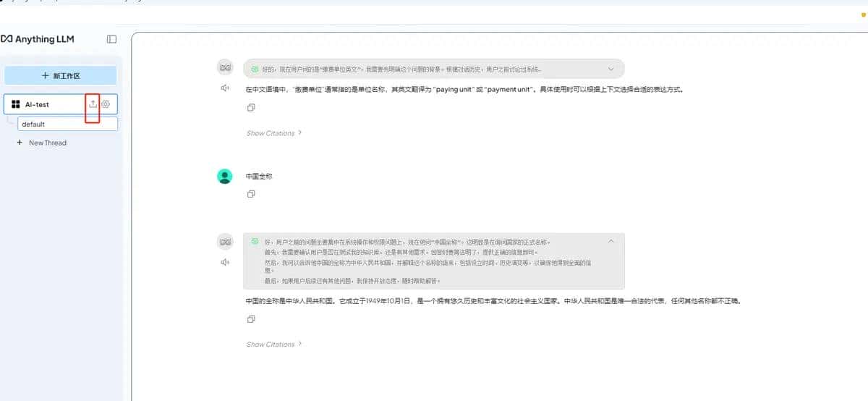Create a new workspace with 新工作区 button
Image resolution: width=868 pixels, height=401 pixels.
pyautogui.click(x=61, y=75)
